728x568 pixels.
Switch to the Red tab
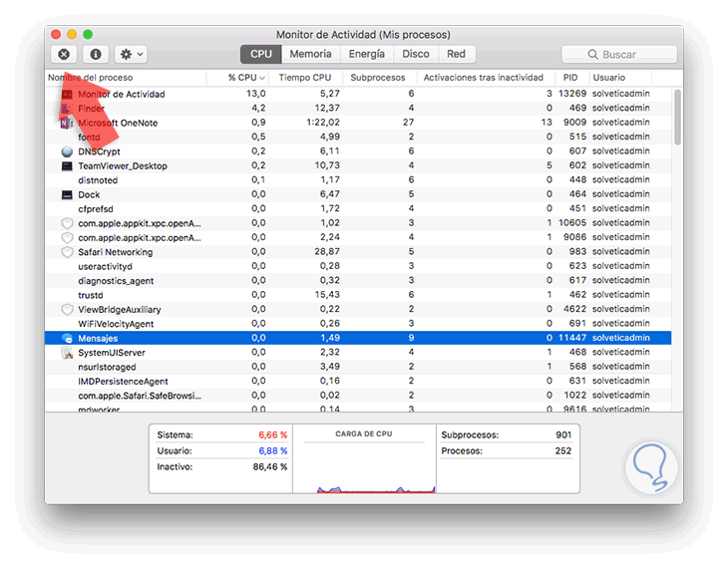(456, 54)
